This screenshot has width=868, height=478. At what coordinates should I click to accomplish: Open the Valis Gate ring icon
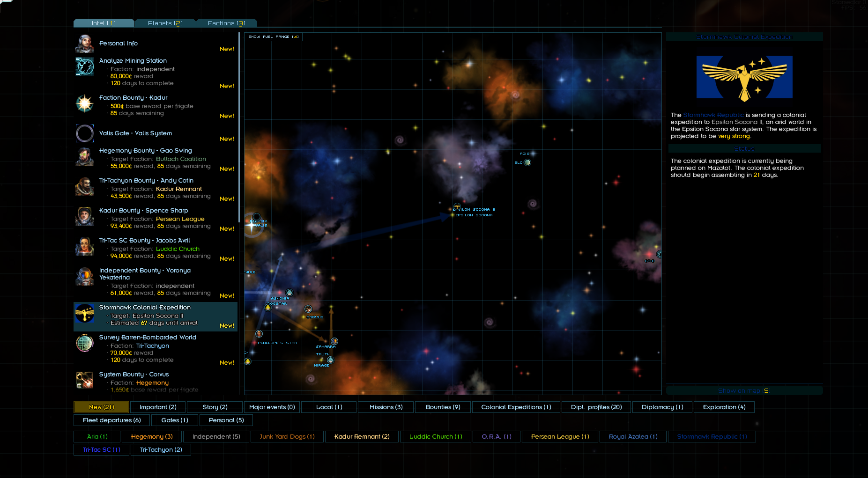[x=85, y=133]
